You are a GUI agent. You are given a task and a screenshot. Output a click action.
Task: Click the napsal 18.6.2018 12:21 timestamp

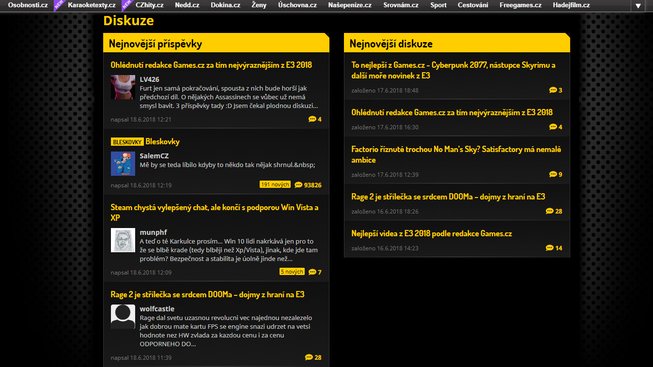(141, 120)
